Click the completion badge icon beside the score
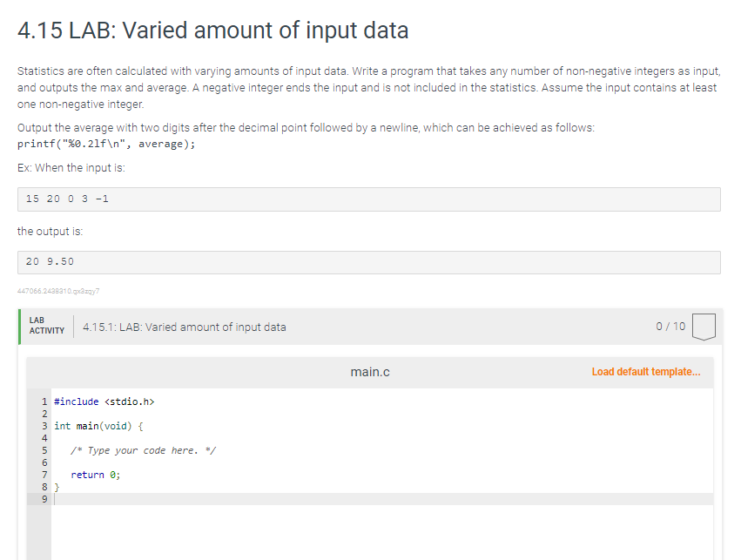The height and width of the screenshot is (560, 741). (704, 327)
